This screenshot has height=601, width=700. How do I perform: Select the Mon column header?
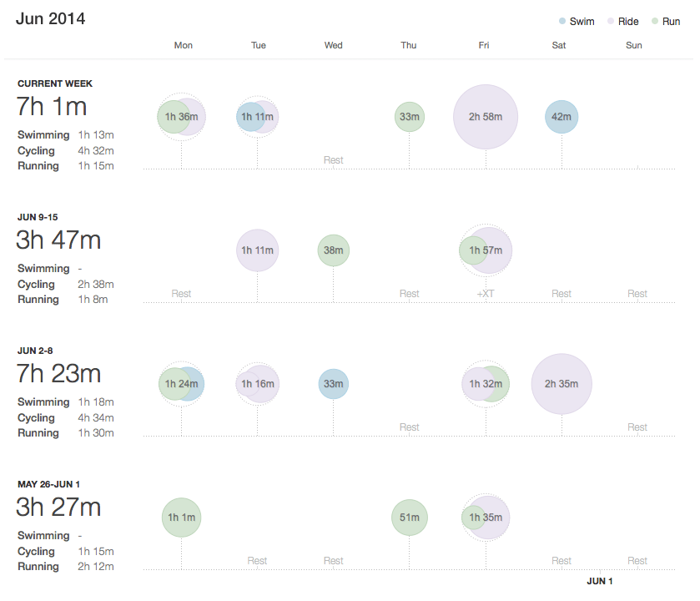point(183,45)
